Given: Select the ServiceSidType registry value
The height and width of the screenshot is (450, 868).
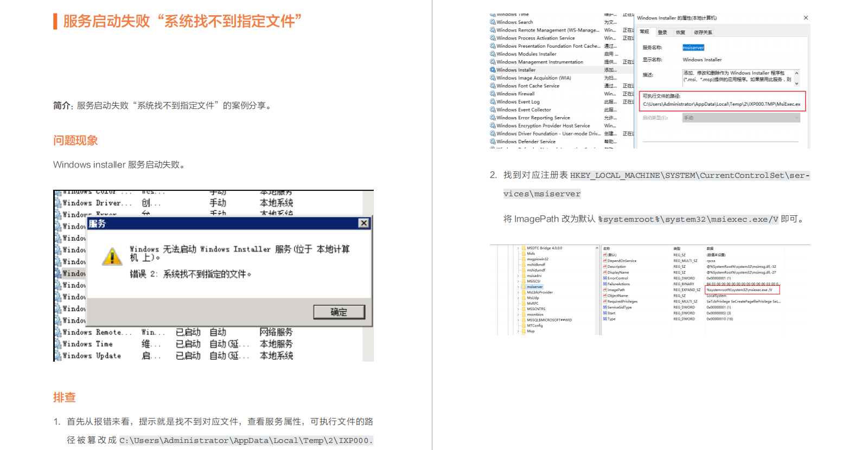Looking at the screenshot, I should 620,307.
